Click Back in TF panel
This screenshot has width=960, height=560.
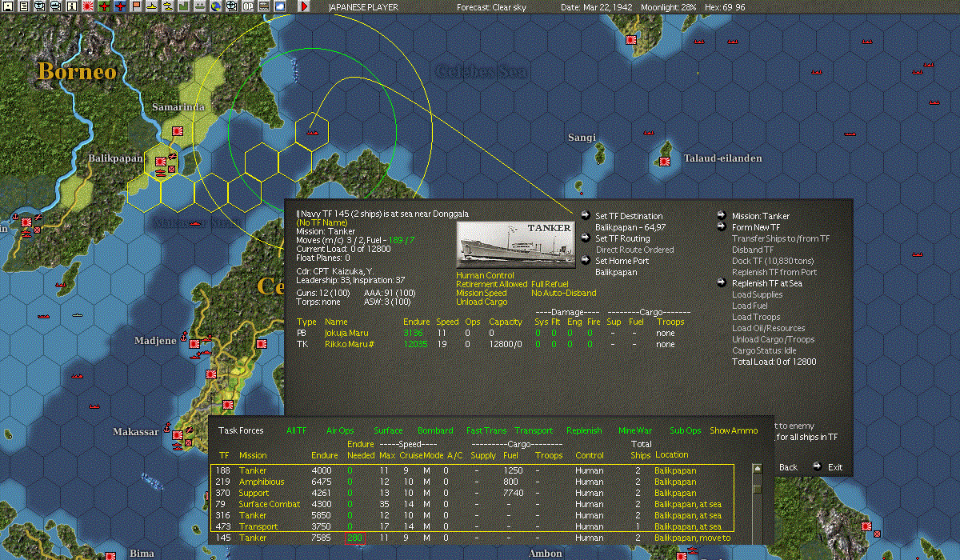coord(789,467)
